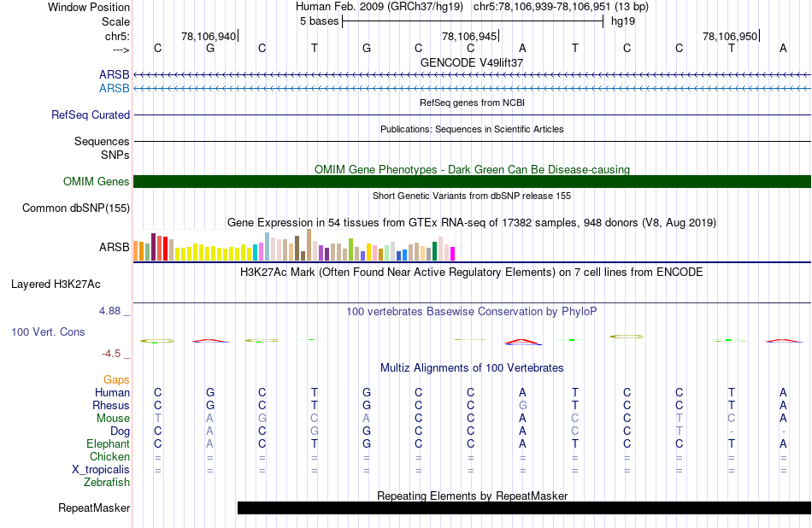The height and width of the screenshot is (528, 812).
Task: Select the 'Chicken' alignment row label
Action: click(x=109, y=456)
